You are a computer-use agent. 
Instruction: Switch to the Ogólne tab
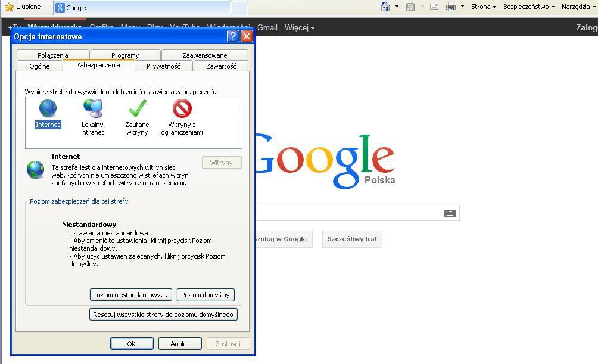40,66
